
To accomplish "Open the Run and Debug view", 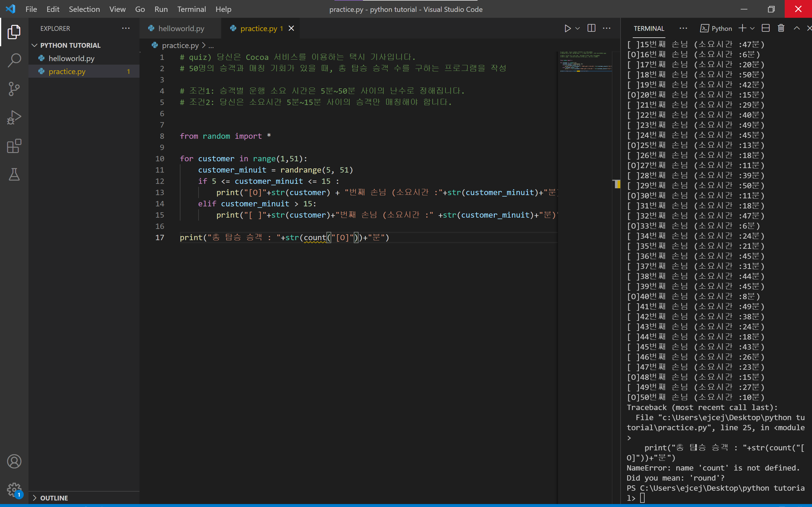I will [x=14, y=117].
